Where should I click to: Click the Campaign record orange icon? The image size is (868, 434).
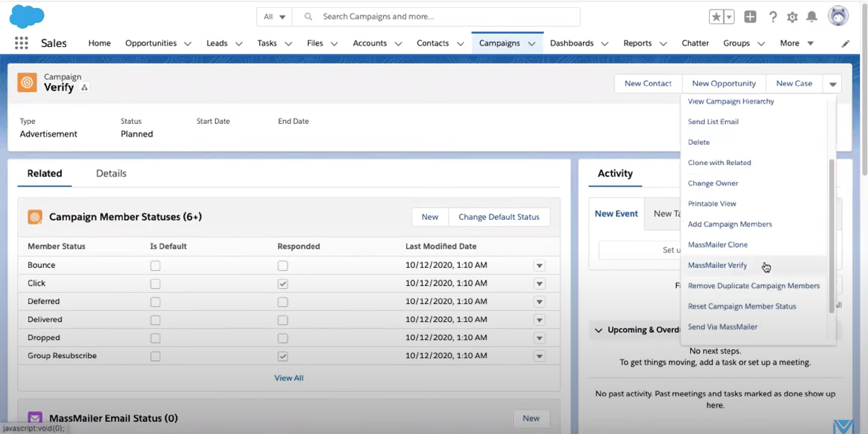click(x=27, y=82)
